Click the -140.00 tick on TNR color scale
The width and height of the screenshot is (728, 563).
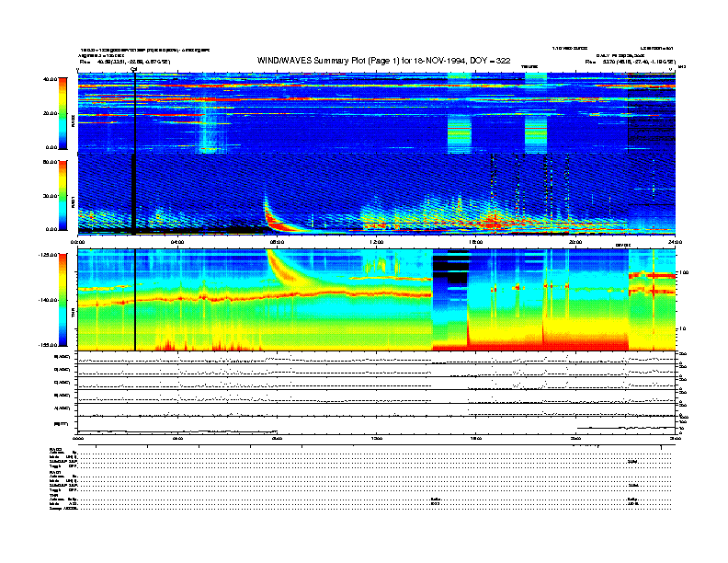tap(48, 300)
